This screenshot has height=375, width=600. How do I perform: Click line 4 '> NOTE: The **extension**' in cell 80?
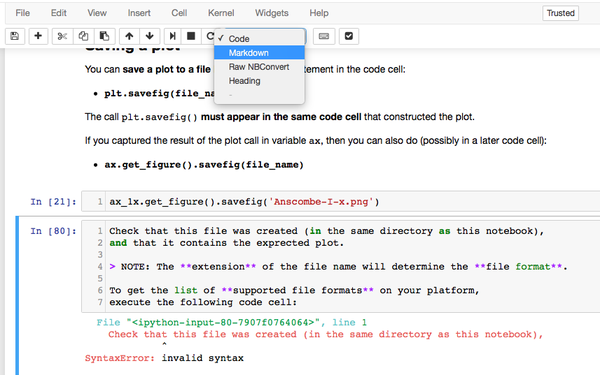click(x=339, y=267)
